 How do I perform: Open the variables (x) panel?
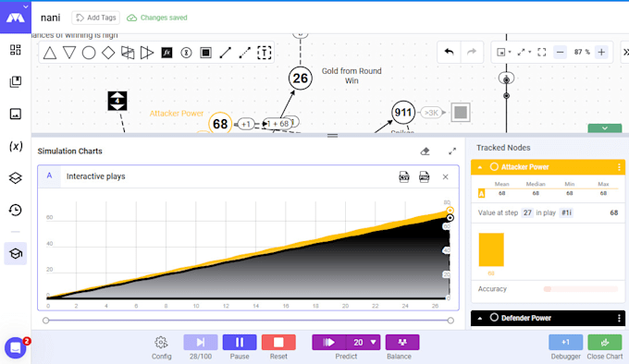point(15,146)
